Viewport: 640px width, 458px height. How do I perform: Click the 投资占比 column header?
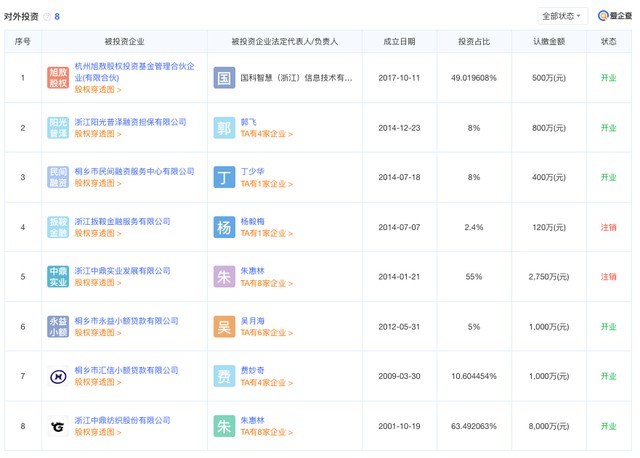(474, 41)
